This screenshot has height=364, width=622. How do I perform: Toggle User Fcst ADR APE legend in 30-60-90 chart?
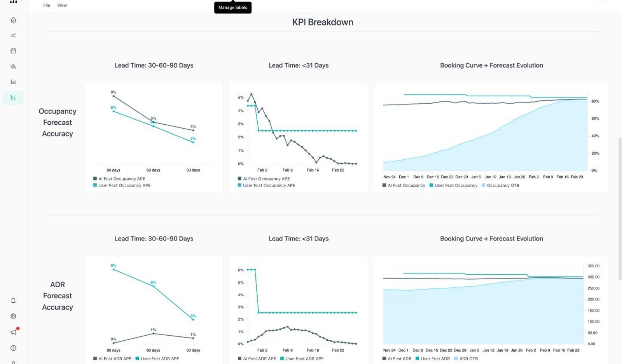(x=157, y=359)
